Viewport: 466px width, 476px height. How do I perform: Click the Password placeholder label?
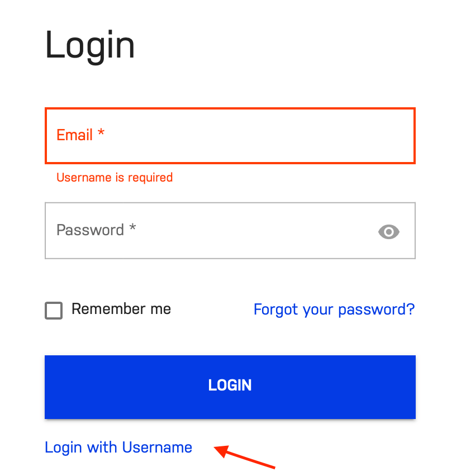90,230
